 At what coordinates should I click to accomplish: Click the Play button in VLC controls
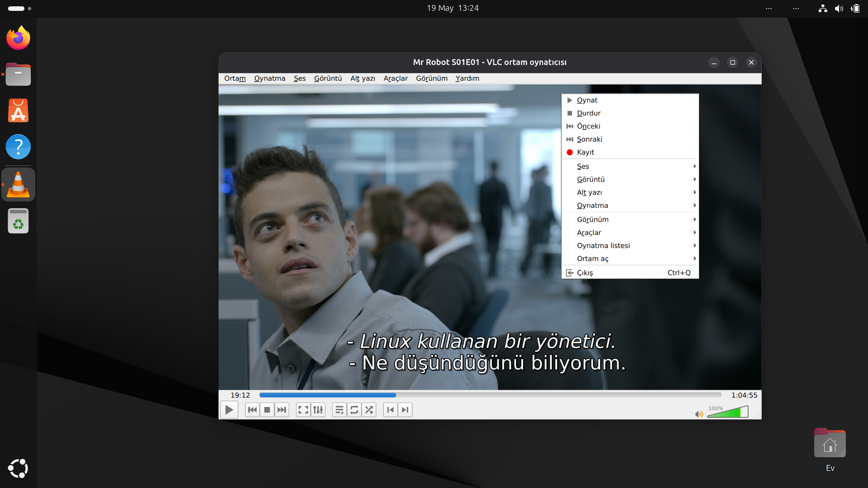[229, 410]
